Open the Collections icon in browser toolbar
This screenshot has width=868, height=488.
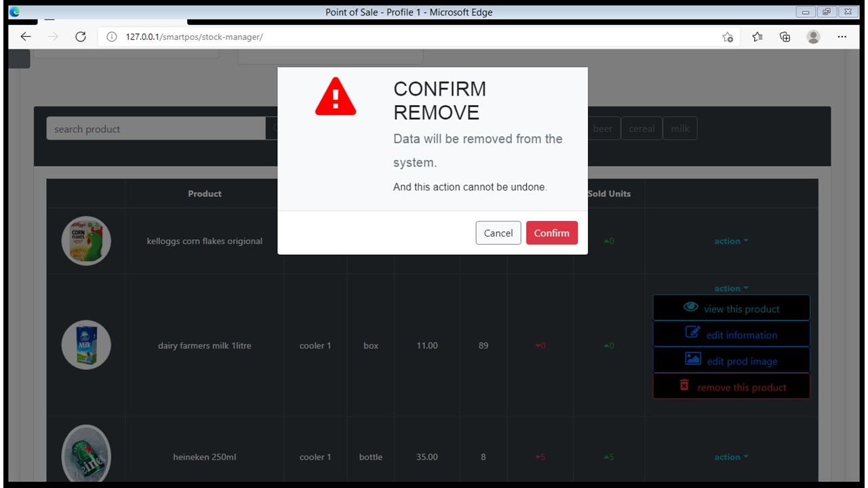pos(785,37)
